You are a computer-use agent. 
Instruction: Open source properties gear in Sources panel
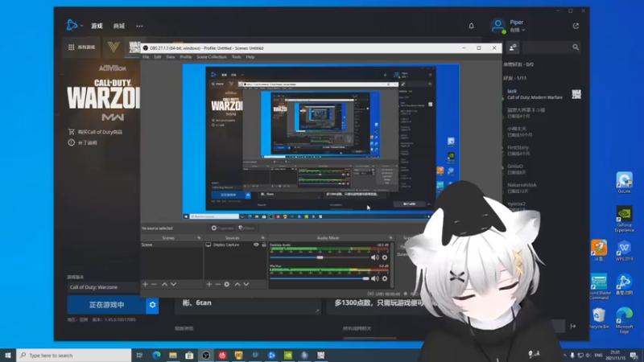227,284
